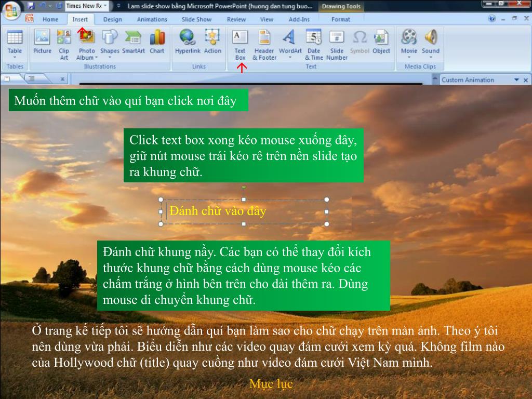Click the PowerPoint icon left of Home tab
Viewport: 532px width, 399px height.
point(30,18)
